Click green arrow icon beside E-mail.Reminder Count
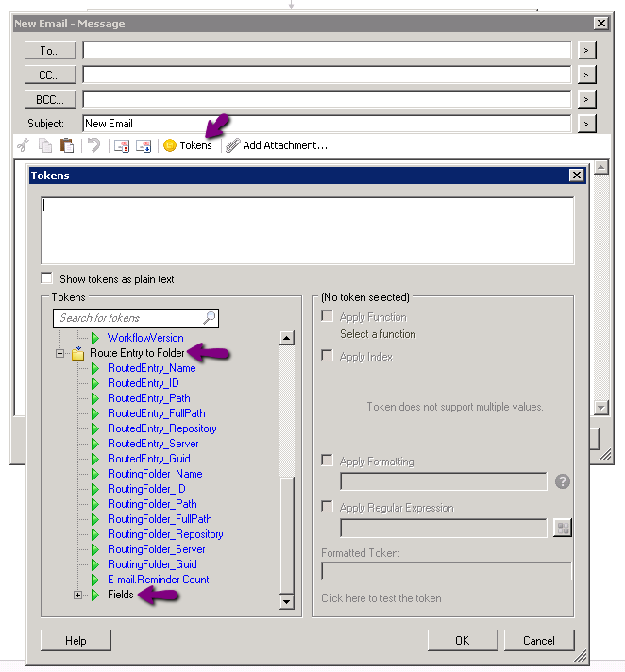 coord(95,580)
